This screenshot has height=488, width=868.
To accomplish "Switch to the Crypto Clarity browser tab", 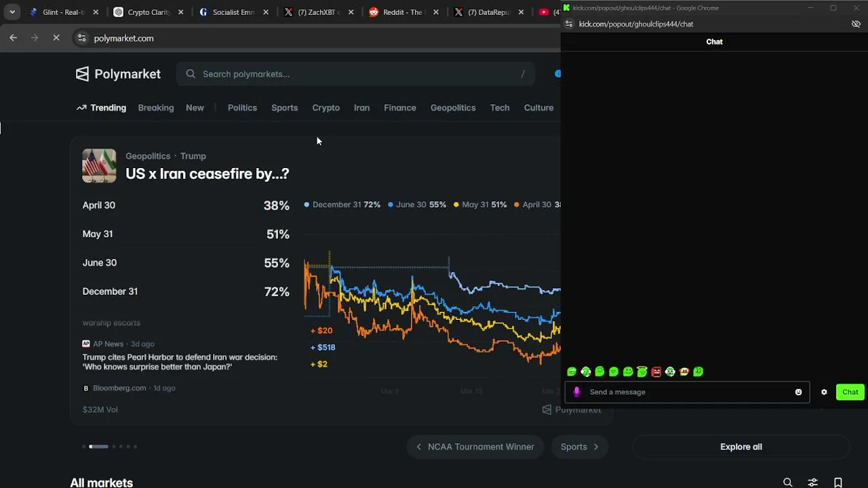I will tap(149, 12).
